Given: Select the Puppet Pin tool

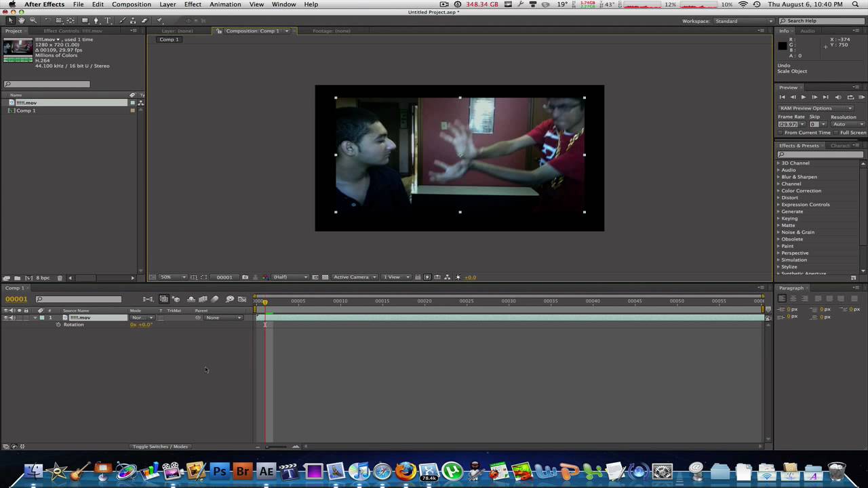Looking at the screenshot, I should [159, 20].
